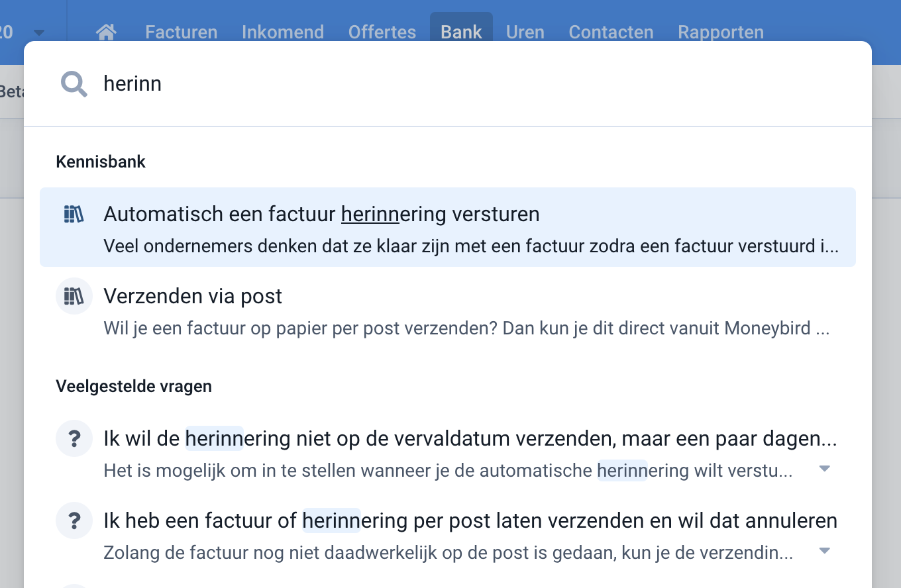Click the question mark icon next to the annuleren question
Viewport: 901px width, 588px height.
click(x=74, y=520)
